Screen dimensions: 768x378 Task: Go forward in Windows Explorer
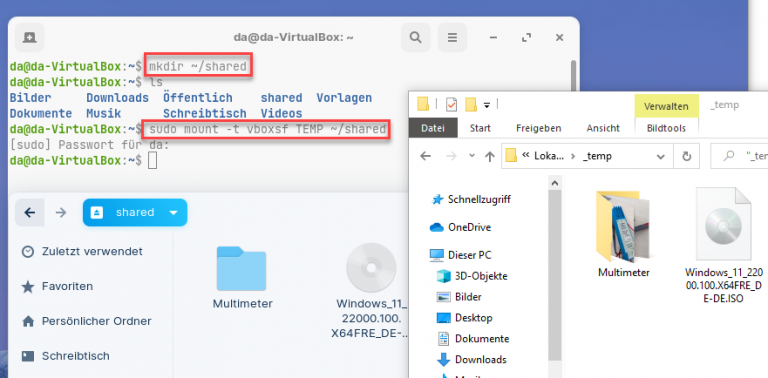(x=451, y=156)
